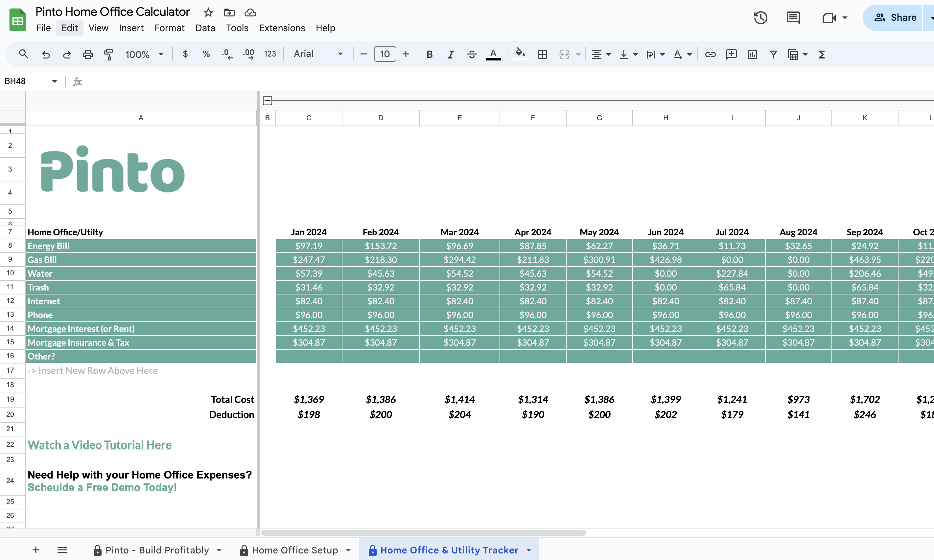Toggle italic formatting
This screenshot has height=560, width=934.
tap(450, 54)
